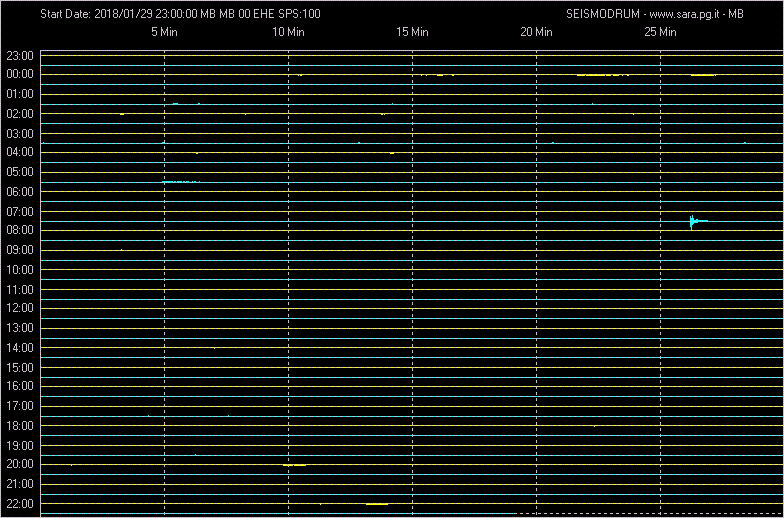Select the 15 Min axis label
The width and height of the screenshot is (784, 518).
[x=412, y=32]
